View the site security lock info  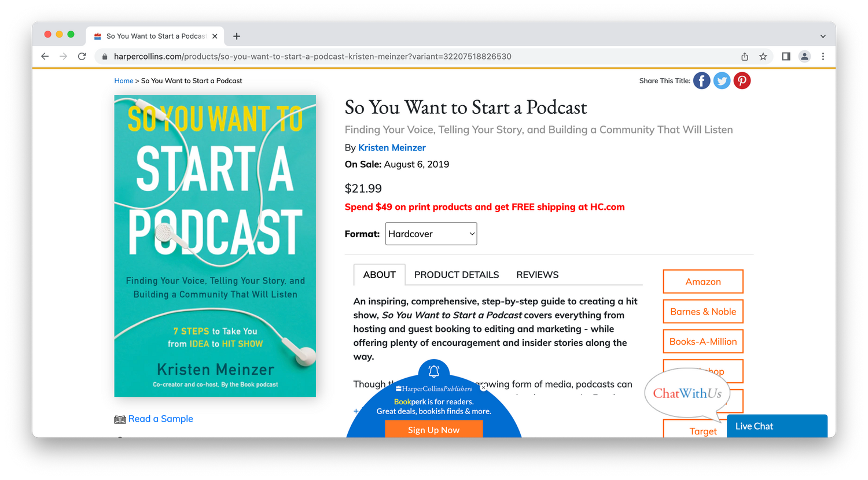point(105,56)
